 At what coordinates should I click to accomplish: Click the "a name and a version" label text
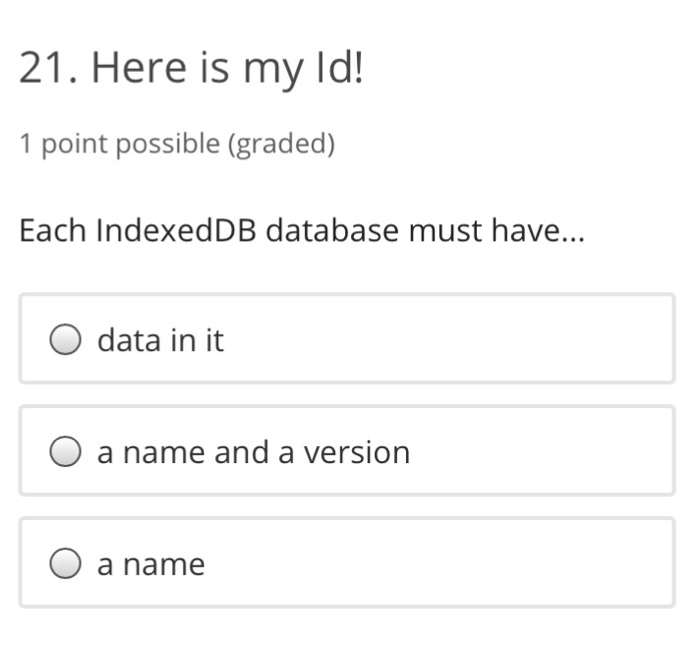(x=253, y=453)
